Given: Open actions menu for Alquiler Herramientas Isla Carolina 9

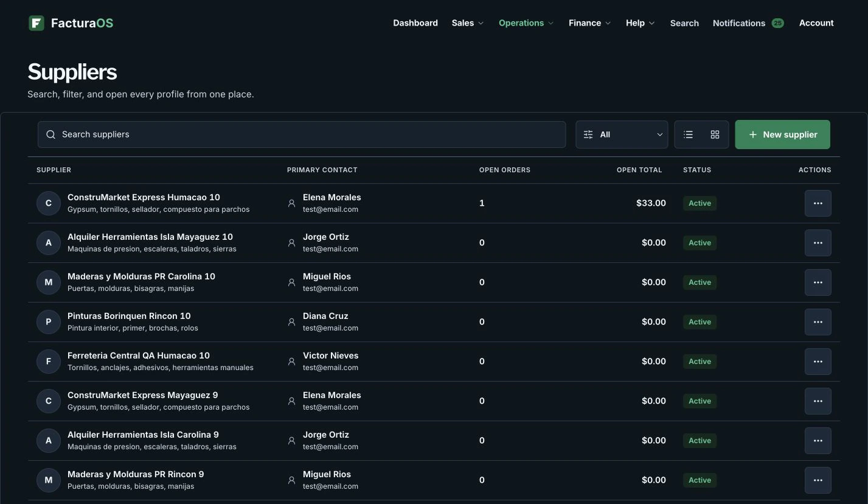Looking at the screenshot, I should 818,441.
